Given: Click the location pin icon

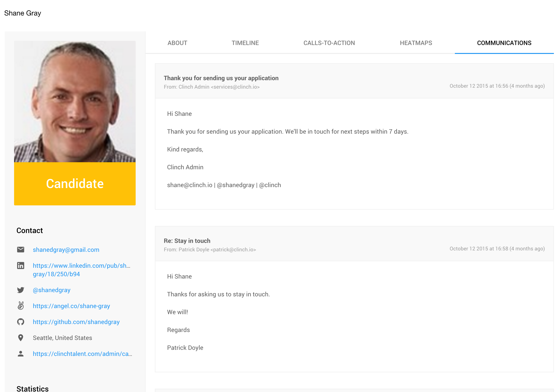Looking at the screenshot, I should 21,338.
